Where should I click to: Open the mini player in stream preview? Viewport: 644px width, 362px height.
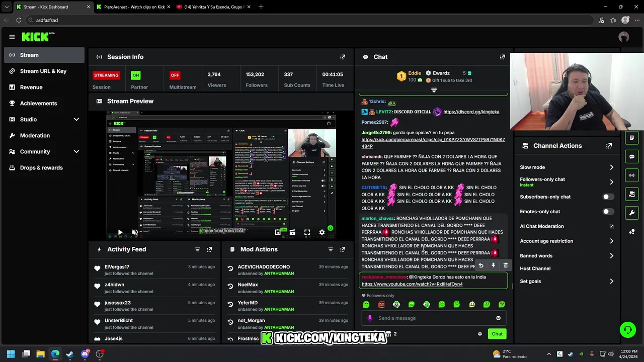pyautogui.click(x=278, y=232)
